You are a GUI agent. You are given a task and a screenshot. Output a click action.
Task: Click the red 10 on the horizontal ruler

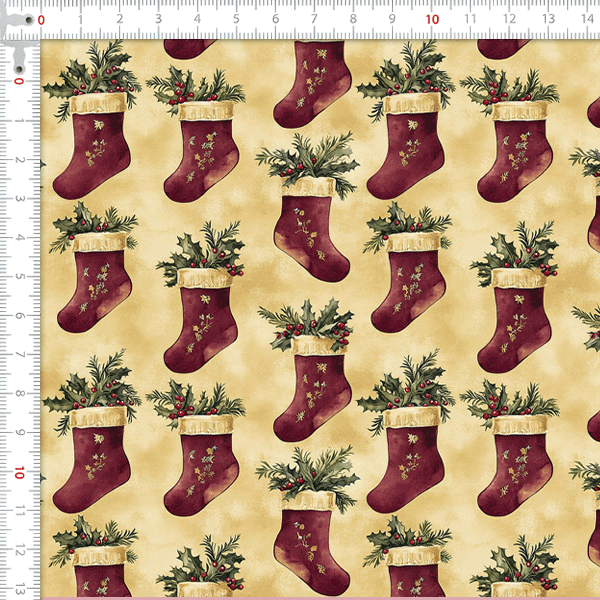432,20
